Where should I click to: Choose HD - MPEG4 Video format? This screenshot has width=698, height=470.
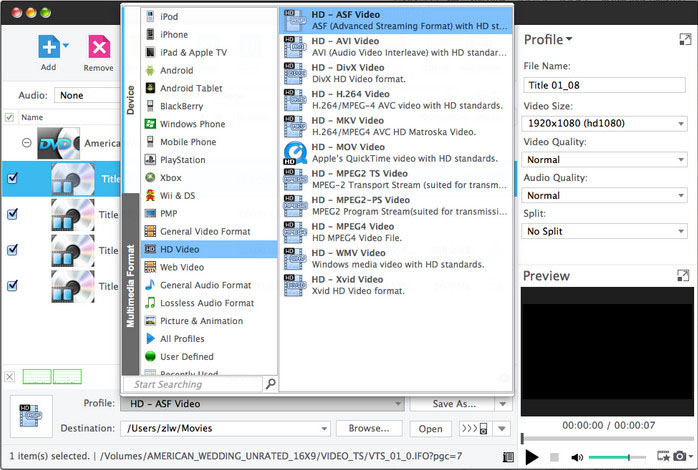[x=396, y=232]
